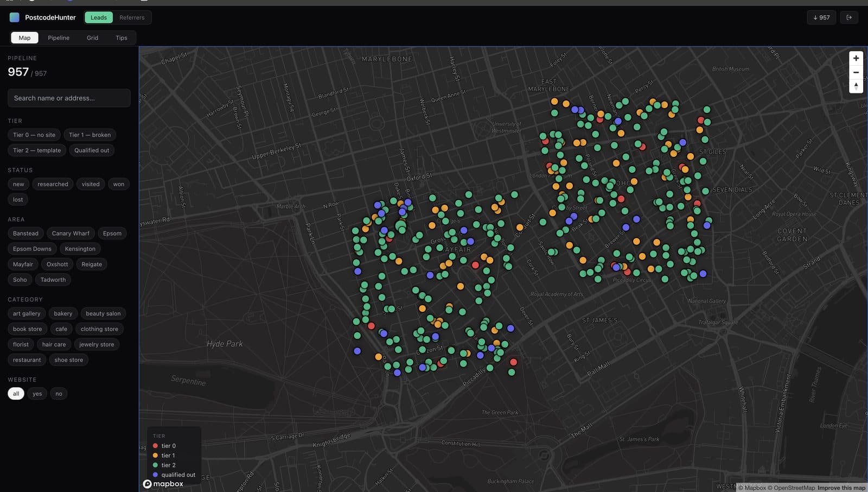Screen dimensions: 868x492
Task: Toggle the Tier 1 — broken filter
Action: click(x=90, y=135)
